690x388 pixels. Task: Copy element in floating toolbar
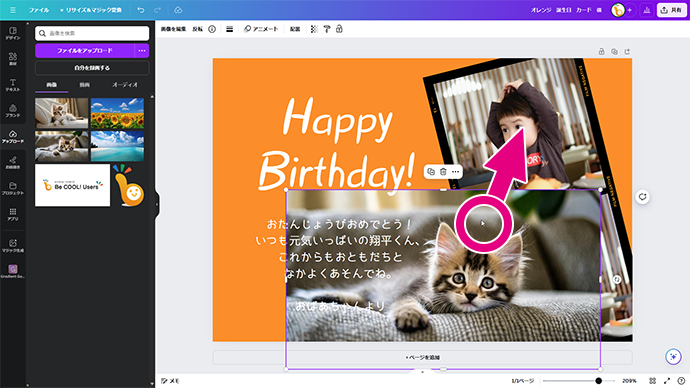[431, 172]
